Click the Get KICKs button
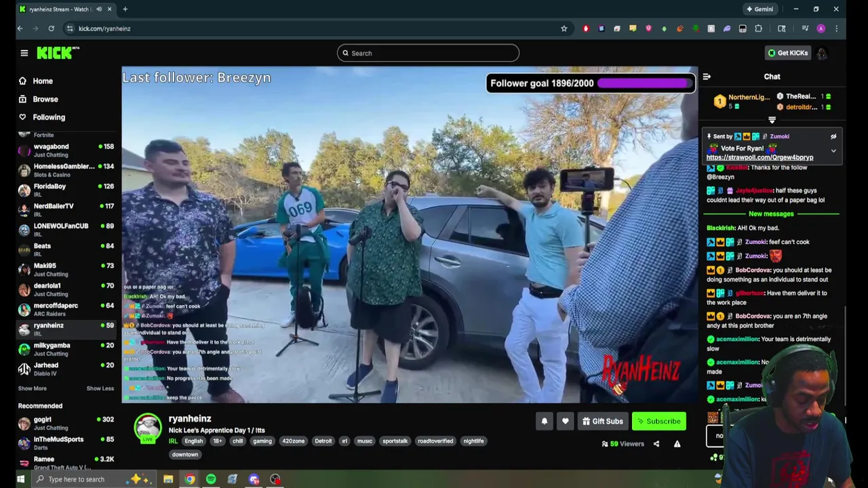This screenshot has height=488, width=868. click(787, 53)
